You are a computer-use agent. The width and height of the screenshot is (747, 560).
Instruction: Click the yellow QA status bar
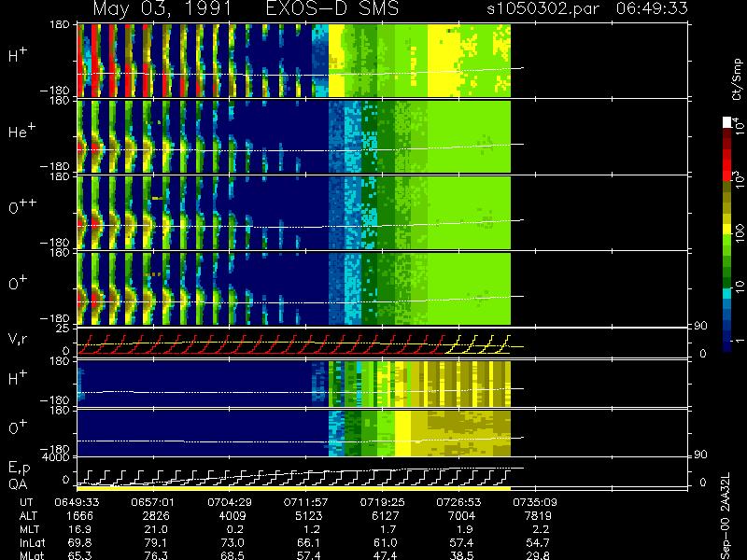point(294,489)
